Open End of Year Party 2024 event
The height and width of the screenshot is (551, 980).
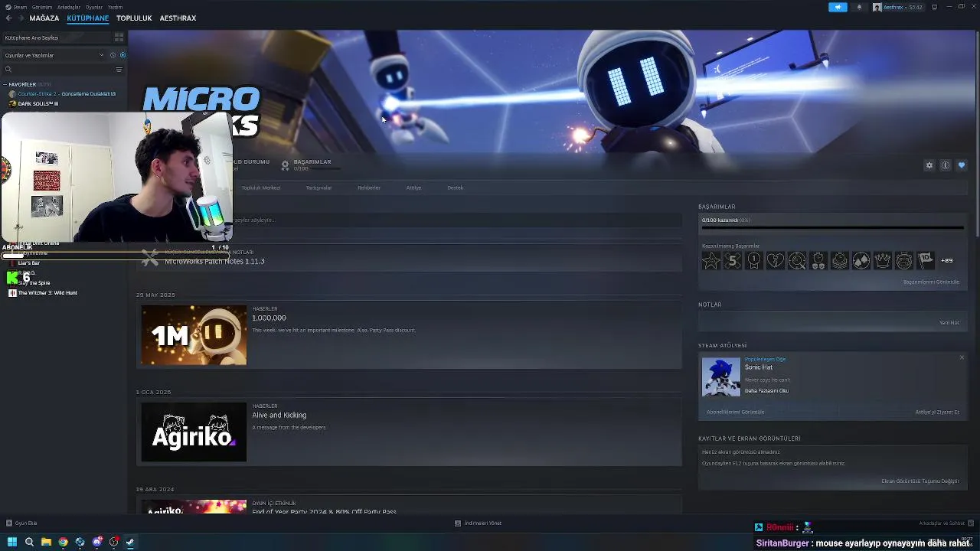(x=324, y=511)
